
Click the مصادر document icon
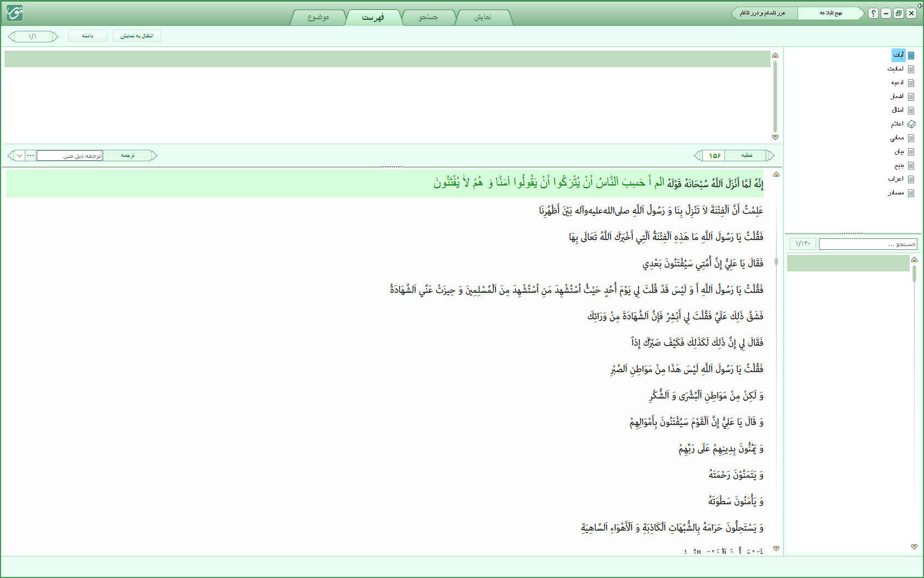(x=911, y=193)
